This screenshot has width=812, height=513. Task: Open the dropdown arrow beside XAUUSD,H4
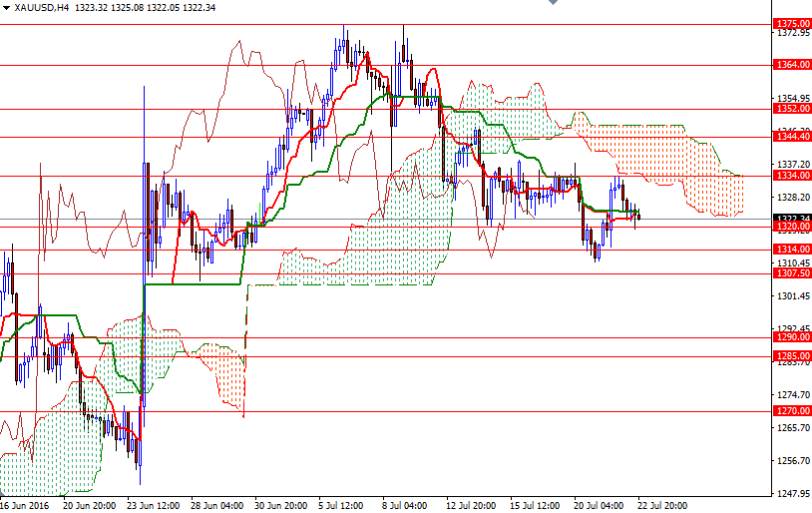[7, 8]
